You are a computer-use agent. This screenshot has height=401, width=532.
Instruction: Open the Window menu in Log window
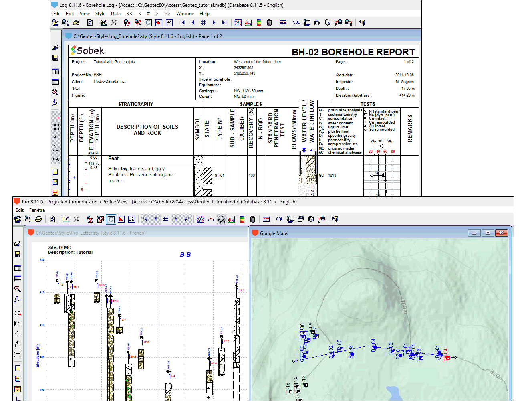click(185, 14)
